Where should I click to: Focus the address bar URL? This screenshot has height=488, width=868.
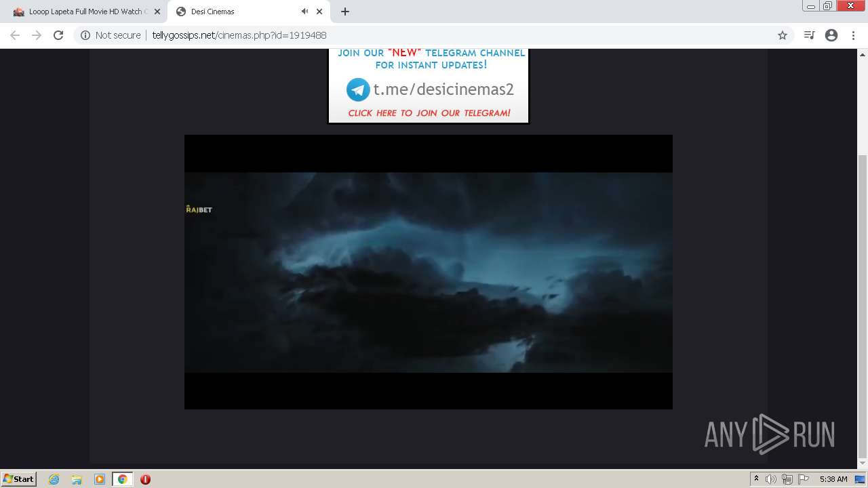239,35
